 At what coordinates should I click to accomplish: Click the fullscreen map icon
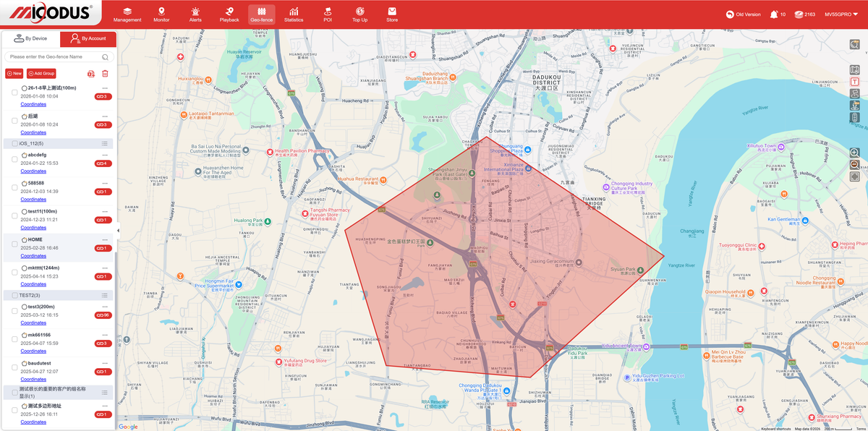(855, 176)
